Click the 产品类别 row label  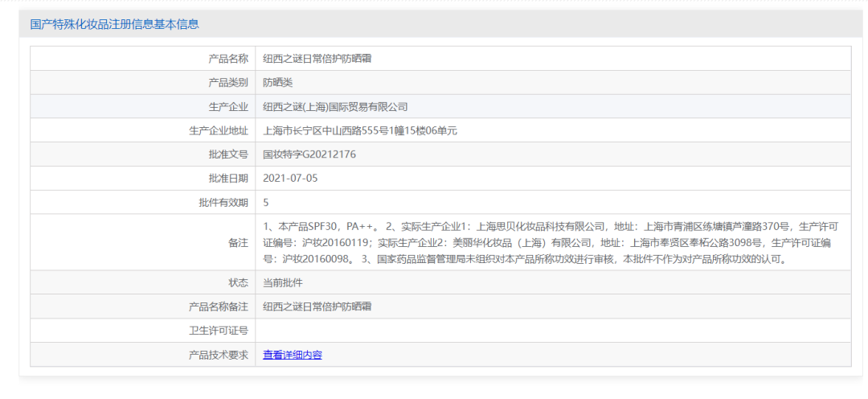coord(228,82)
